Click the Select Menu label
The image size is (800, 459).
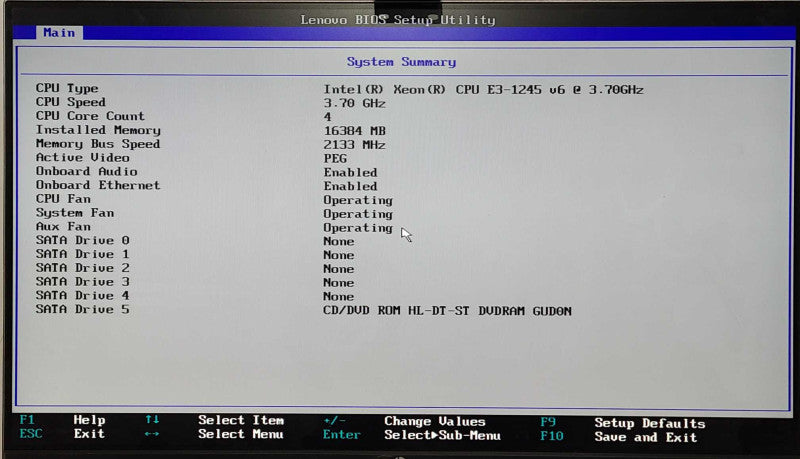pyautogui.click(x=241, y=434)
